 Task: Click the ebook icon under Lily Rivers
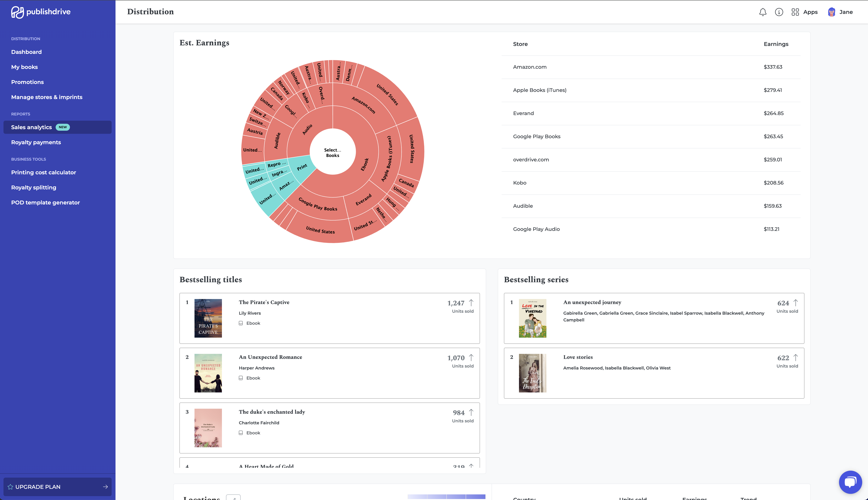[241, 323]
